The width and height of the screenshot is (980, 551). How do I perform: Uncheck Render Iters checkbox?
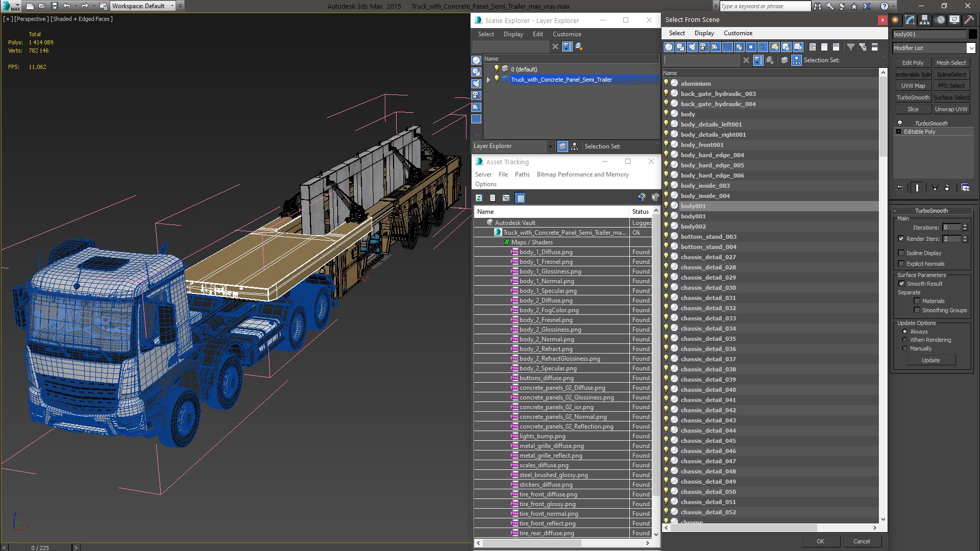[x=901, y=239]
